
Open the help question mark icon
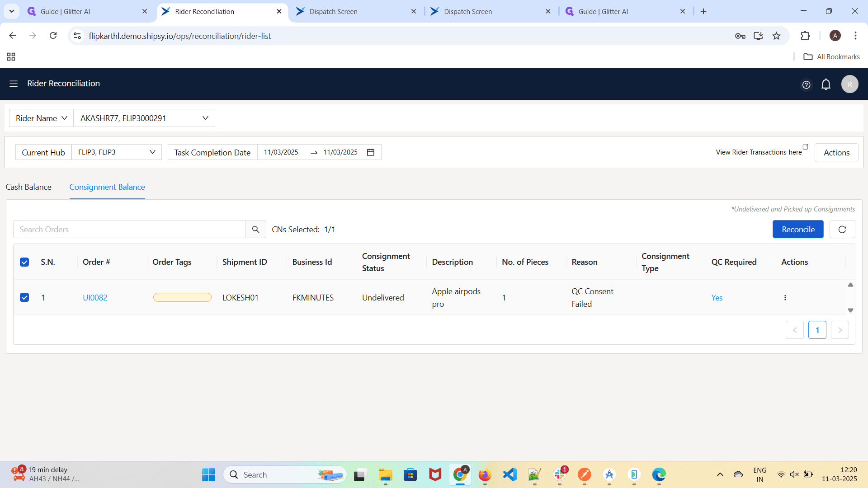point(806,84)
